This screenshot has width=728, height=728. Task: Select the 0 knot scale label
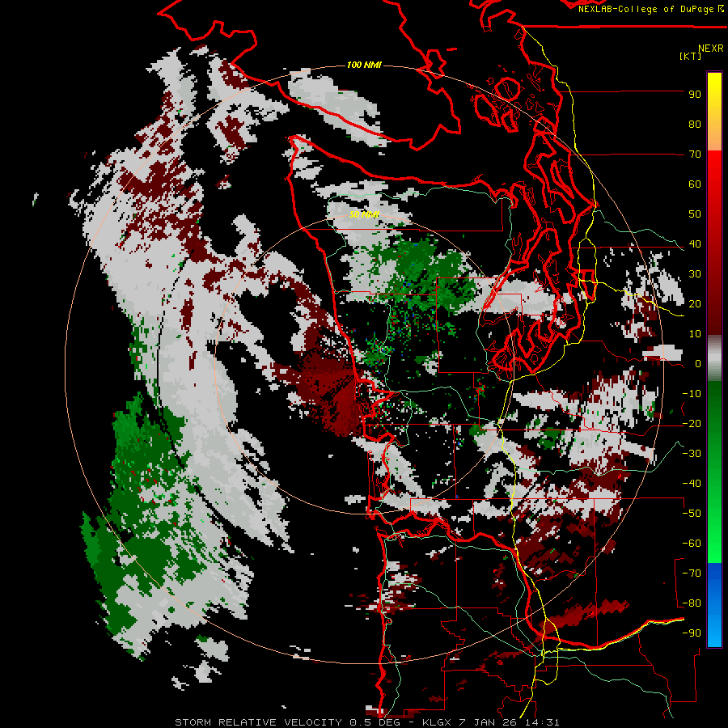tap(698, 364)
